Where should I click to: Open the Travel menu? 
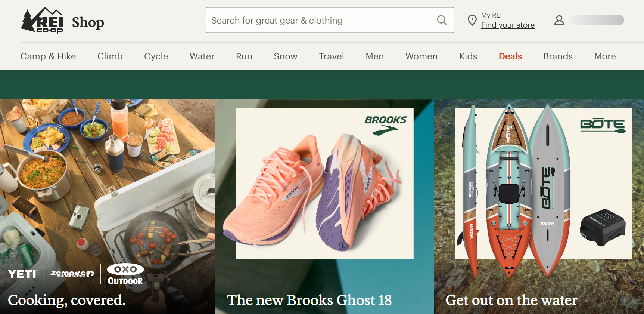click(x=332, y=56)
